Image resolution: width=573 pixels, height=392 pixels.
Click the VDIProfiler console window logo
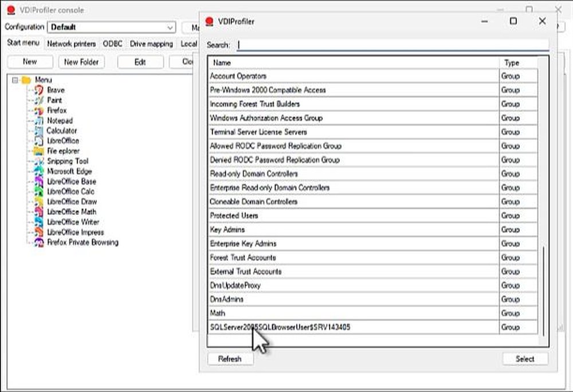(11, 10)
